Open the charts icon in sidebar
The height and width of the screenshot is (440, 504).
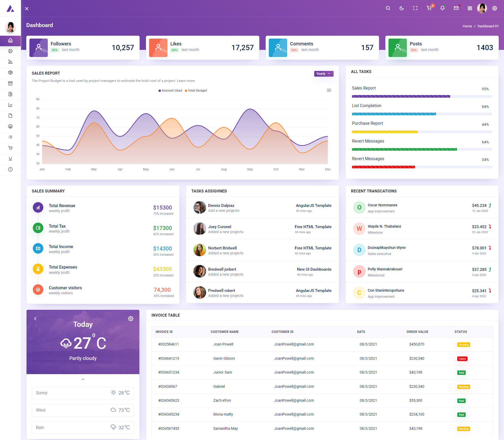10,105
